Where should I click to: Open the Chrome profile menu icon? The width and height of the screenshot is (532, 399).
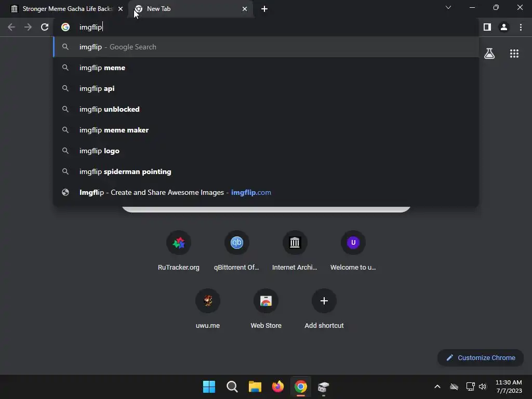coord(504,27)
